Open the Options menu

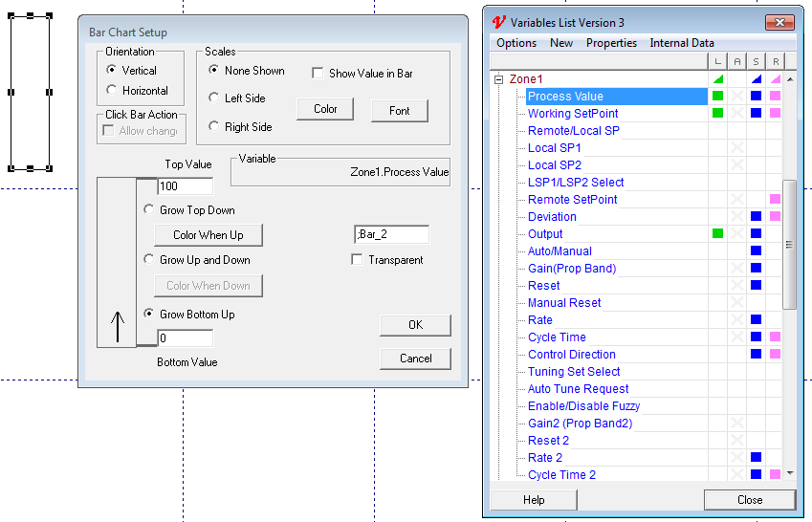point(516,43)
